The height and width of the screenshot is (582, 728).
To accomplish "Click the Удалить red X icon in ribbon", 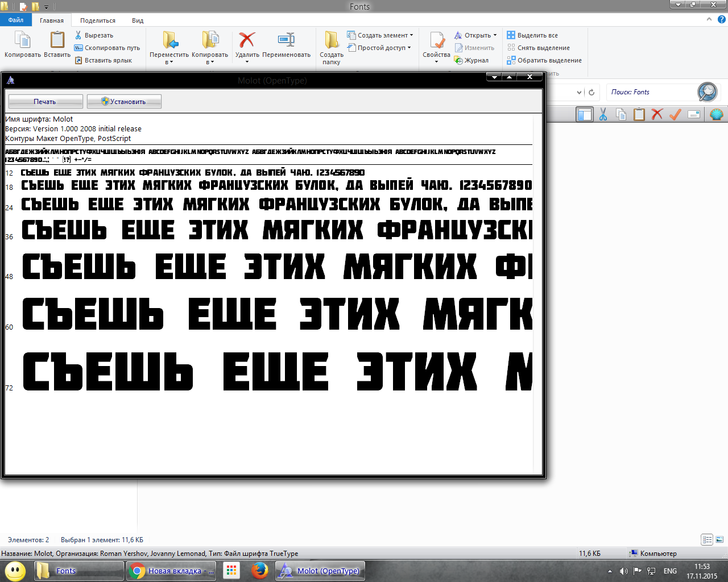I will tap(247, 40).
